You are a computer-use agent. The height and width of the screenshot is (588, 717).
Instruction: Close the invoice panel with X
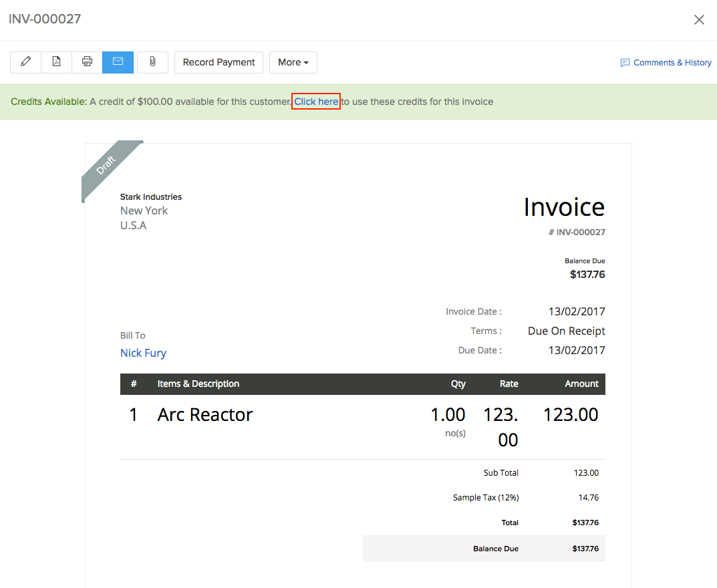pos(699,20)
